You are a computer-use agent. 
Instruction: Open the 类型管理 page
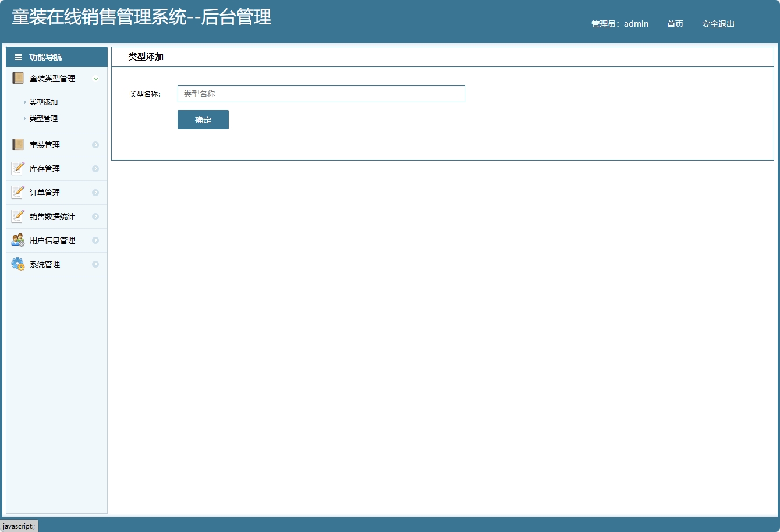(x=43, y=118)
